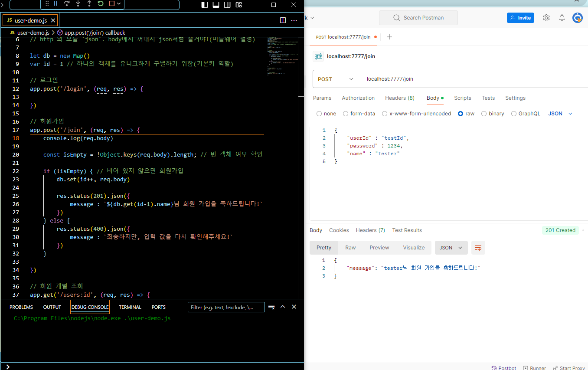Stop the debug session
The width and height of the screenshot is (588, 370).
click(112, 3)
